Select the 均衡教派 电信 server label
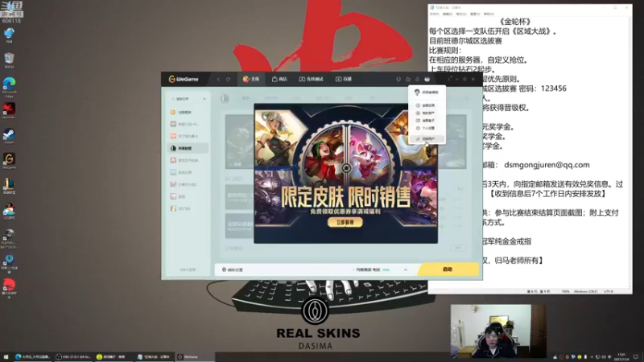Image resolution: width=644 pixels, height=362 pixels. pos(368,269)
